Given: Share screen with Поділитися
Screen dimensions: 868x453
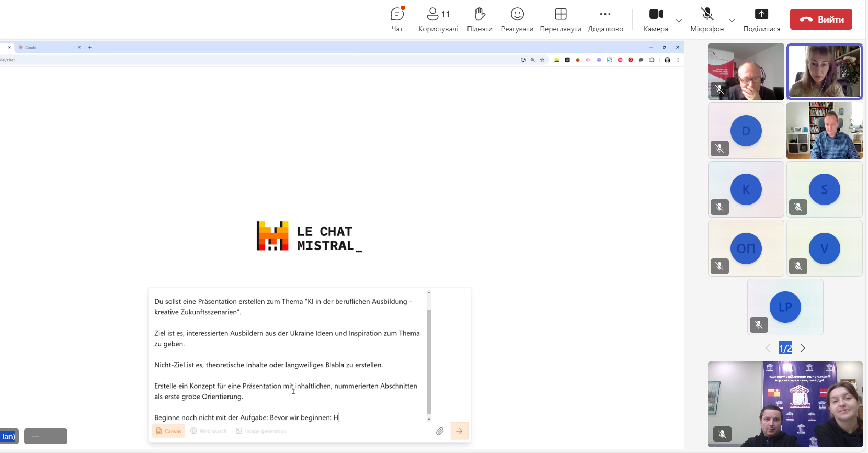Looking at the screenshot, I should 761,19.
